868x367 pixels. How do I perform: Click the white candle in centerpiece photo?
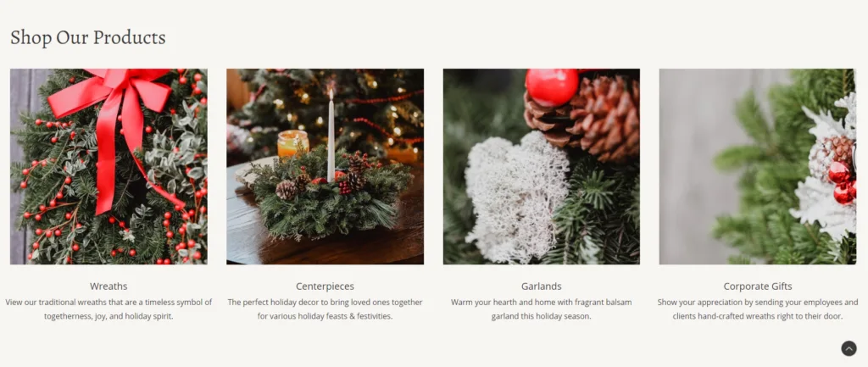(x=331, y=136)
